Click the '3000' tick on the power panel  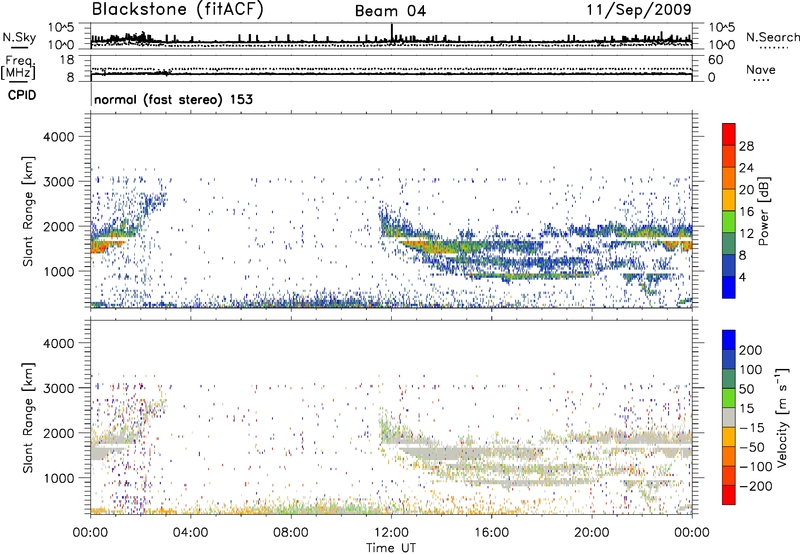click(x=59, y=182)
